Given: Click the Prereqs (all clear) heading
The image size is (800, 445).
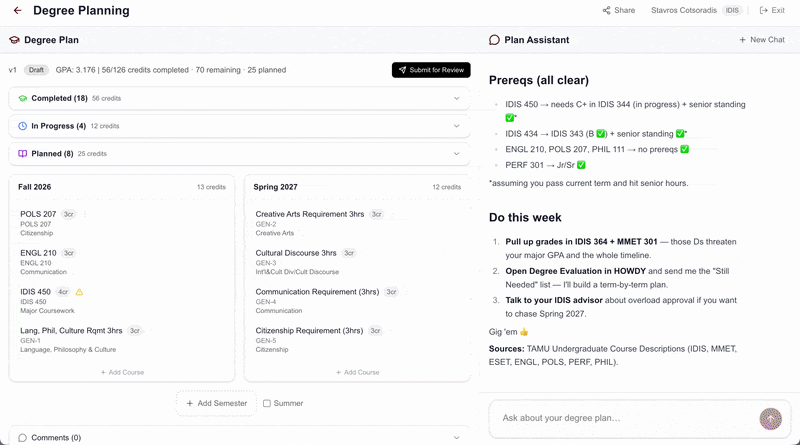Looking at the screenshot, I should click(539, 80).
